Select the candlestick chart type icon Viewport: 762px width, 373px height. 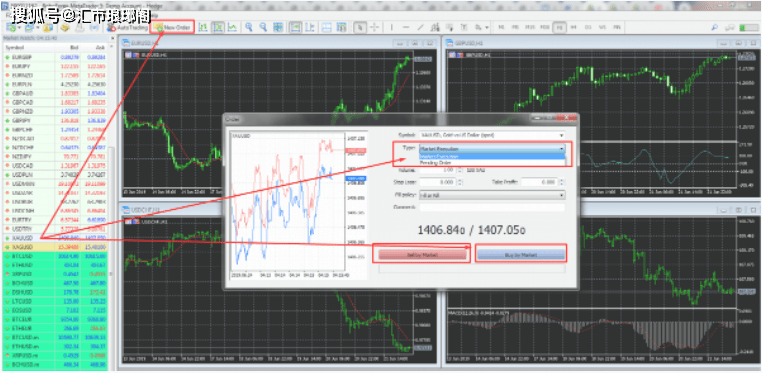pos(218,27)
